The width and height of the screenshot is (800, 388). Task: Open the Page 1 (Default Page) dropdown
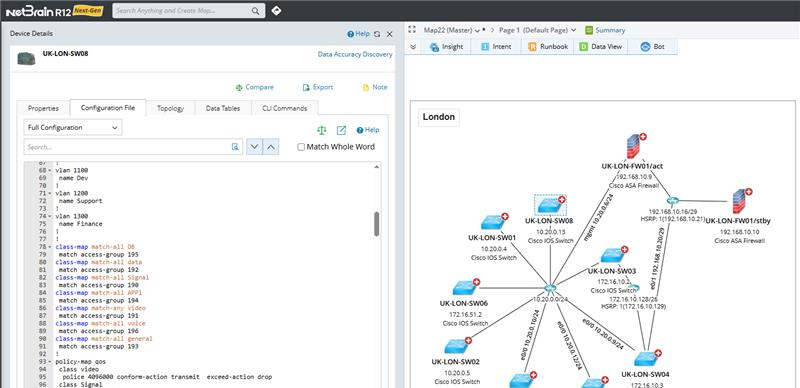coord(573,30)
